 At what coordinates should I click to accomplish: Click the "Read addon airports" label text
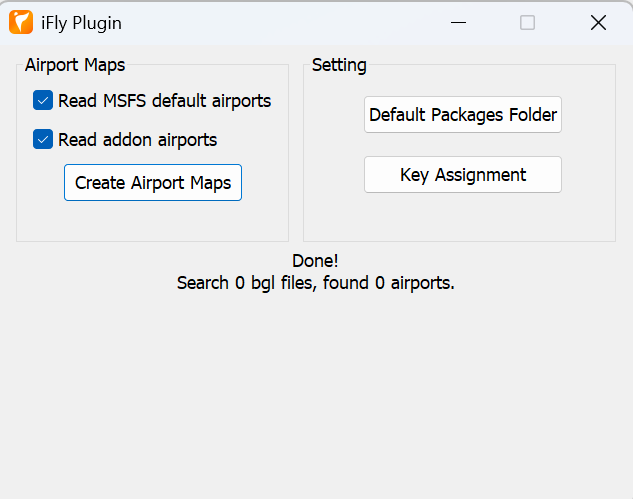[x=137, y=140]
